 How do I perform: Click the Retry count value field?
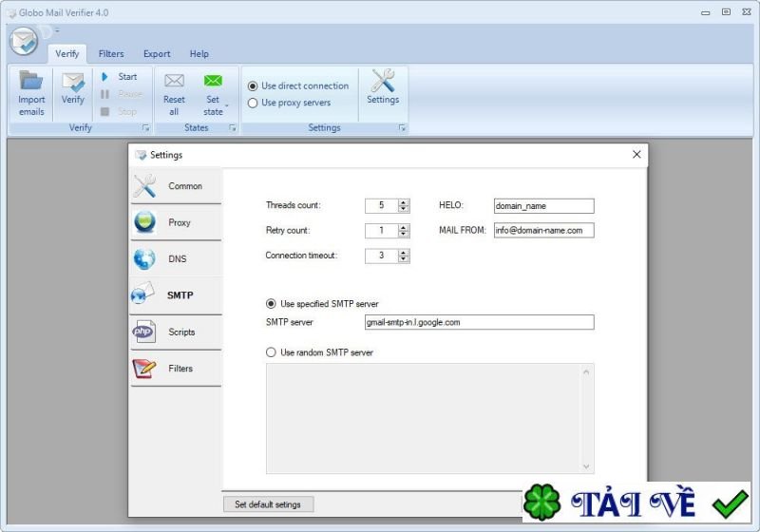point(382,230)
